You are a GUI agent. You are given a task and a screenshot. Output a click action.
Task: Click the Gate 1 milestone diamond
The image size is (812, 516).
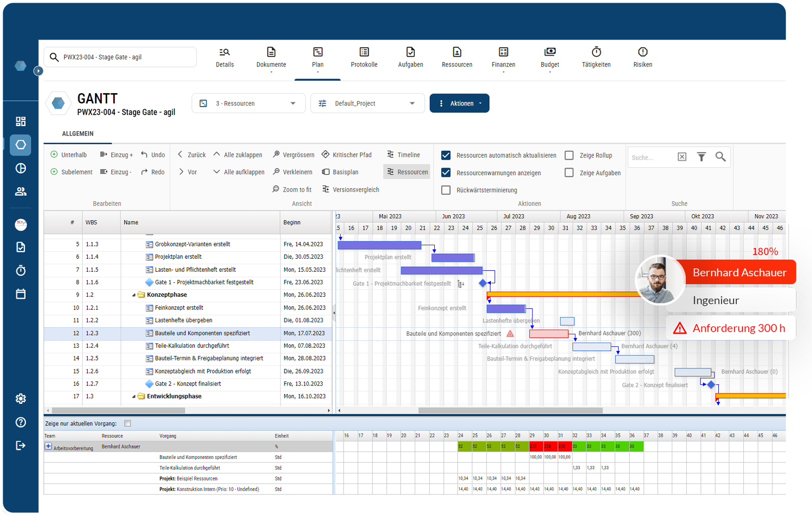pos(482,283)
